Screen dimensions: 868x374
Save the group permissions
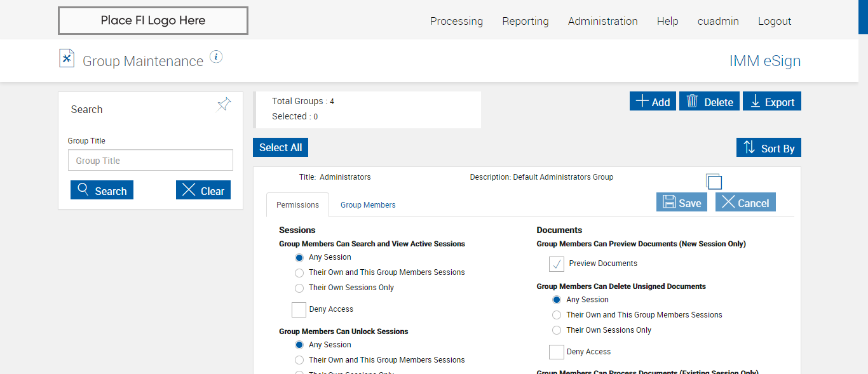pyautogui.click(x=681, y=203)
